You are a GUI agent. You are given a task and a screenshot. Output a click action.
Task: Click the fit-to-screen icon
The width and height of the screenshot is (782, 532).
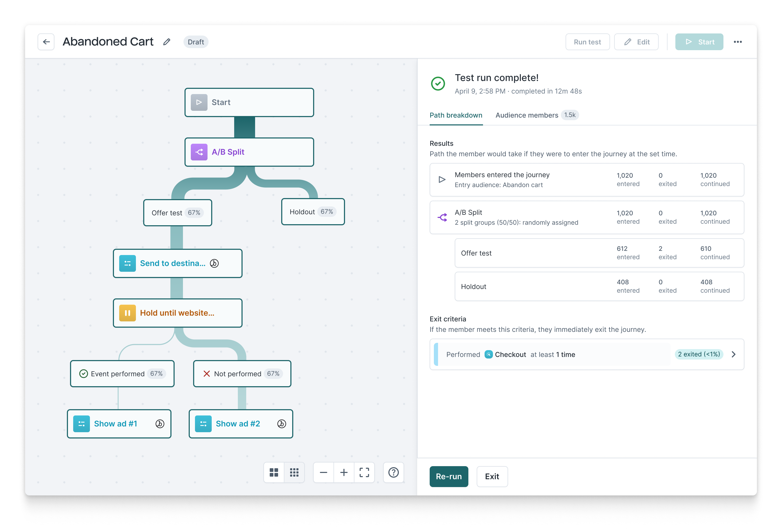[364, 472]
